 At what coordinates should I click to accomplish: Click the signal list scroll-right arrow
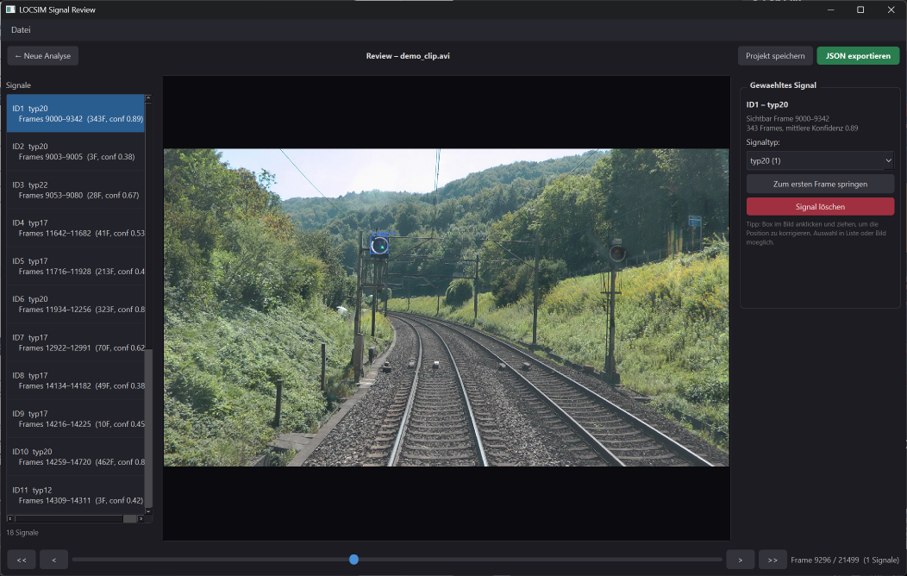141,519
